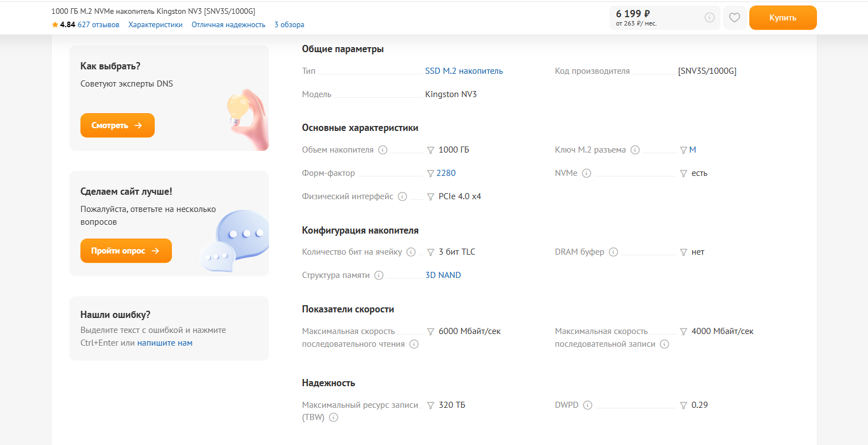Click the Надежность section heading
Screen dimensions: 868x445
328,383
